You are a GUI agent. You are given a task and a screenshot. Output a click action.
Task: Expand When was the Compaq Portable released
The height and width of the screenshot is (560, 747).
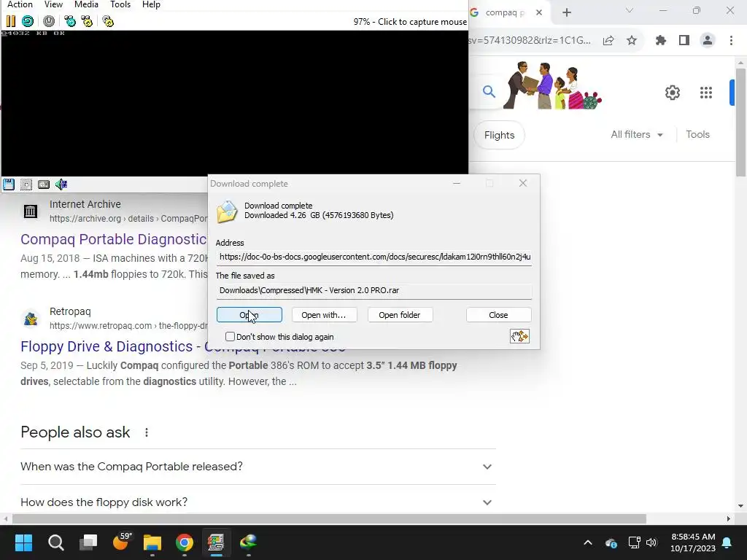tap(258, 467)
